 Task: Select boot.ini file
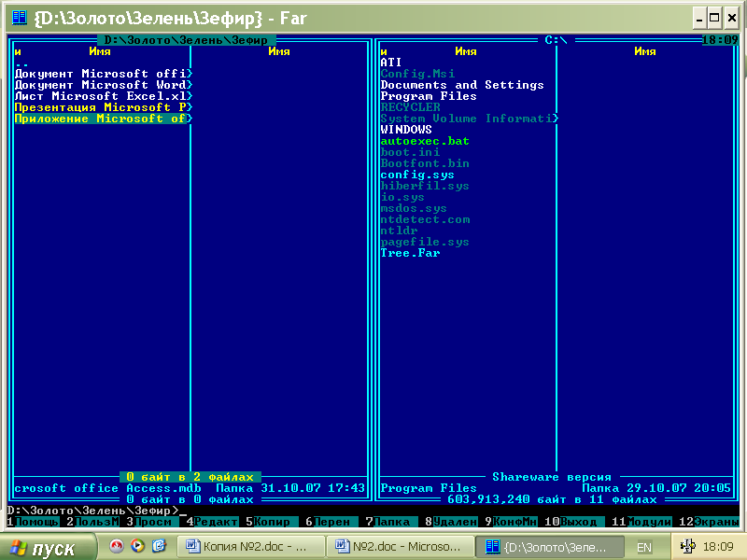410,152
